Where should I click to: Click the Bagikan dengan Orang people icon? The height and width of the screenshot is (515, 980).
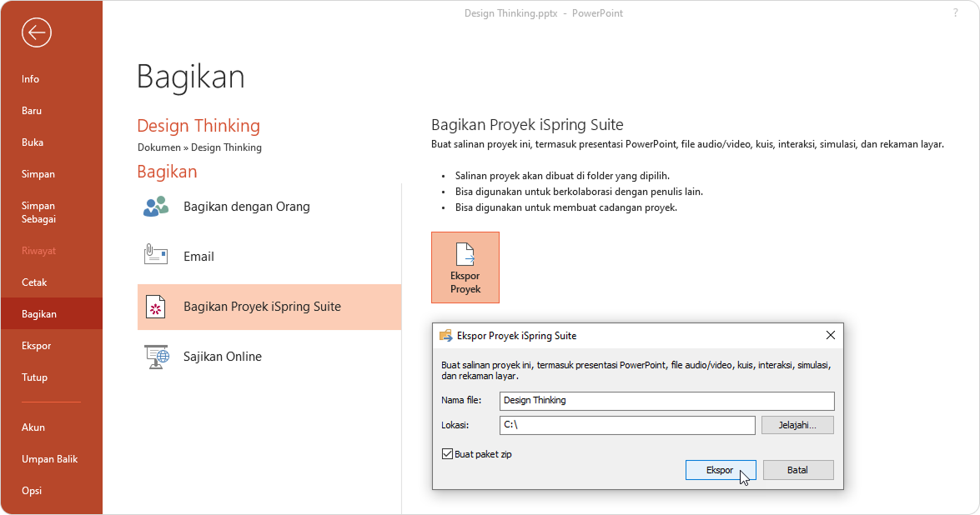tap(156, 207)
